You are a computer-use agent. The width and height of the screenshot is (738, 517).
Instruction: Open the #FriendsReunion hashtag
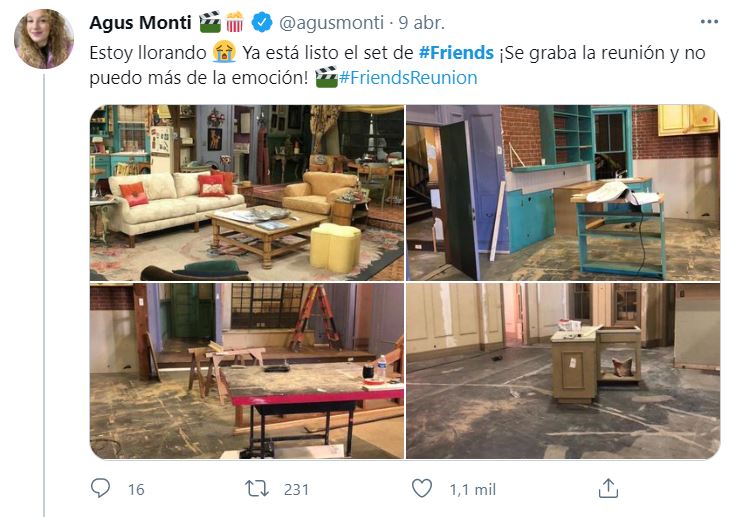408,78
